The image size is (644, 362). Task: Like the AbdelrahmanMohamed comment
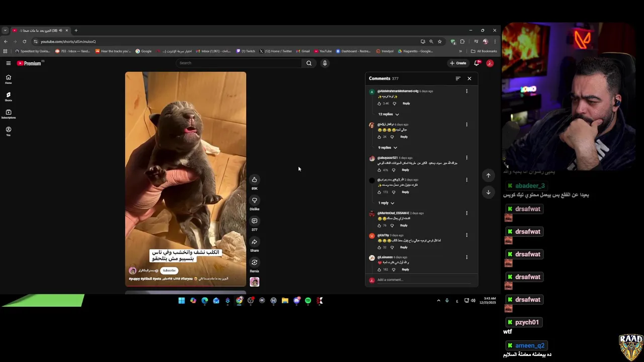[x=379, y=104]
